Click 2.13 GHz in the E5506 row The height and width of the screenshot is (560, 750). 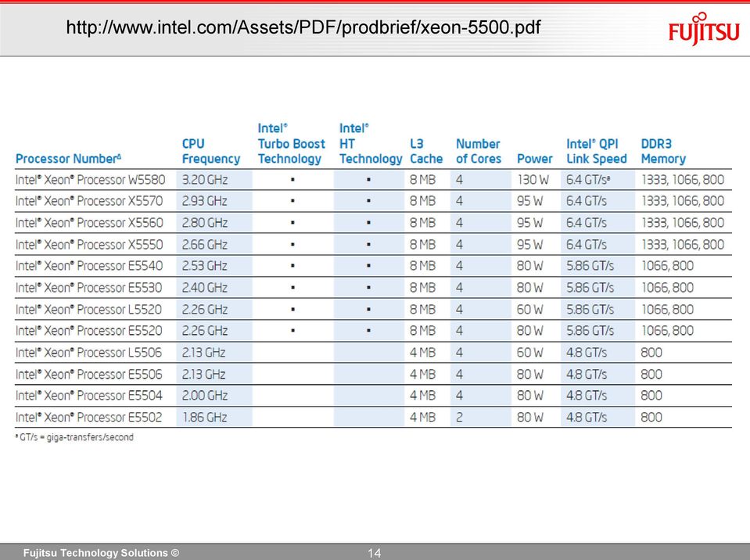(x=204, y=375)
